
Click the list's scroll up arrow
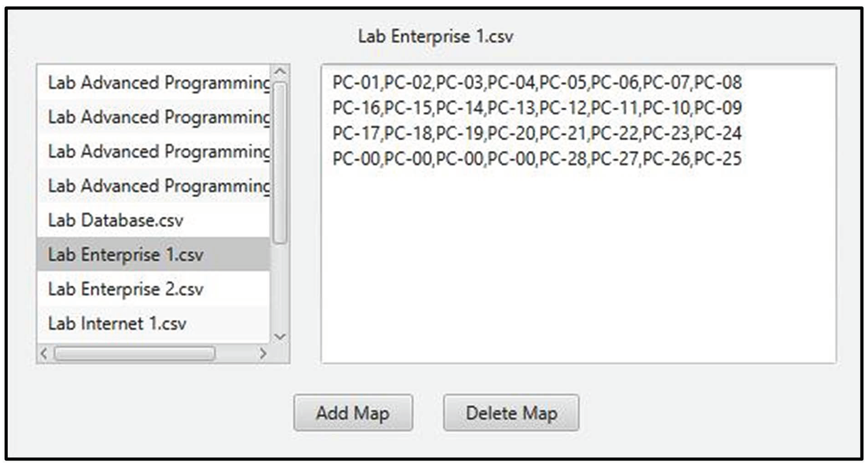pos(280,71)
